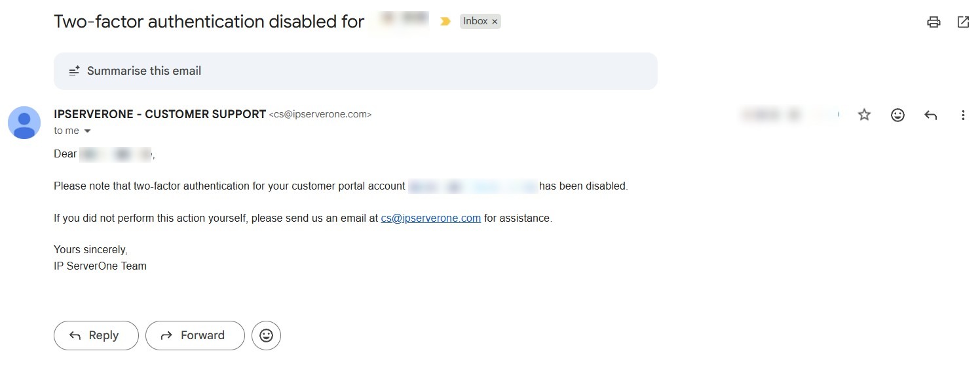This screenshot has width=980, height=368.
Task: Expand the 'to me' recipient details arrow
Action: click(x=88, y=131)
